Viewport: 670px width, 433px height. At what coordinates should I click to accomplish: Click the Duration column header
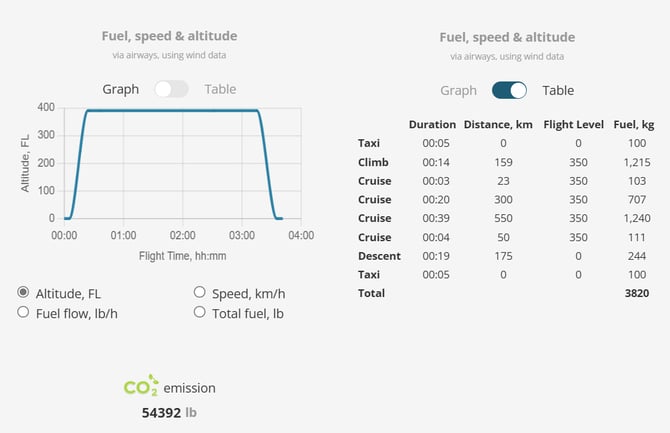(432, 124)
